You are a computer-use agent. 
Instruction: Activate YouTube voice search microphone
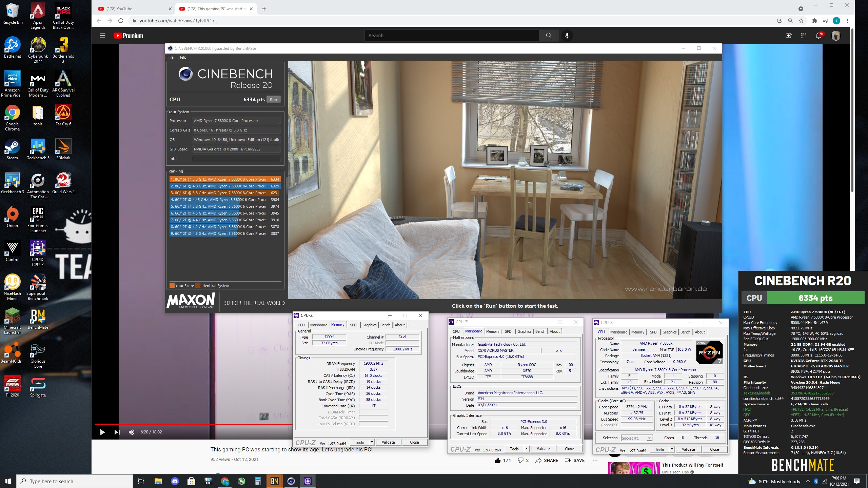click(567, 36)
